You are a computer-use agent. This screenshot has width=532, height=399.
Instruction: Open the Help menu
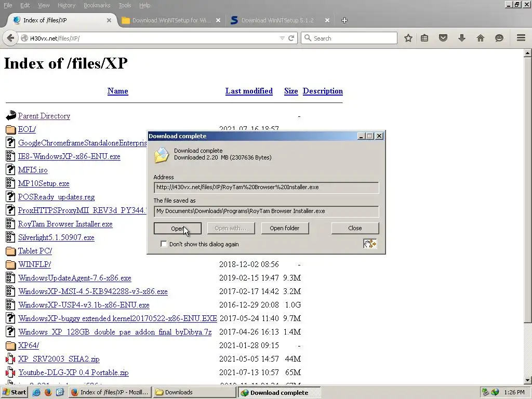(145, 5)
